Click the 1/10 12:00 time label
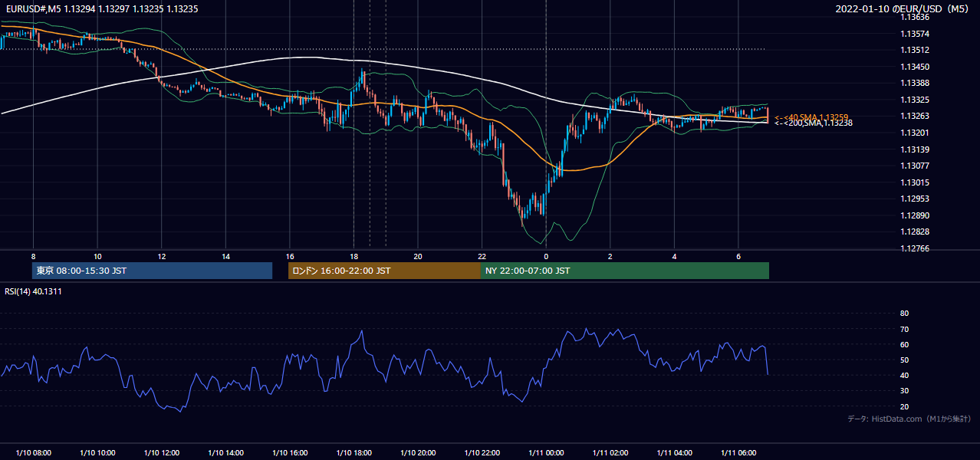The height and width of the screenshot is (460, 980). pos(162,452)
